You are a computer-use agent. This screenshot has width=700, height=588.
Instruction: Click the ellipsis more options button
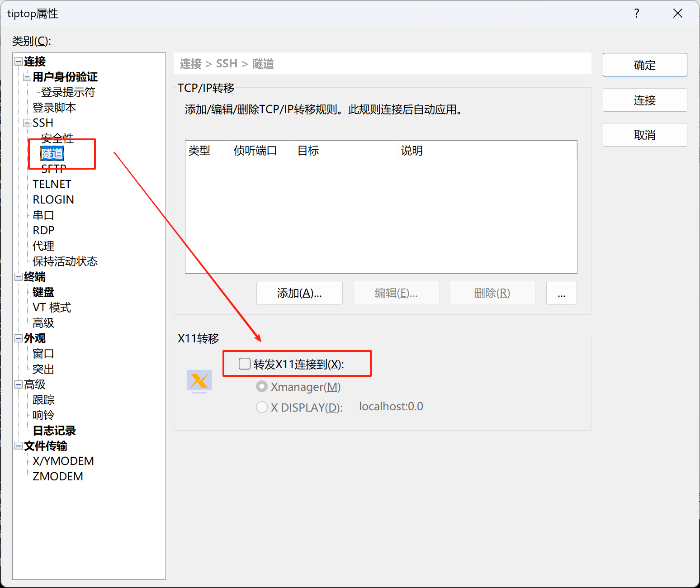coord(561,293)
